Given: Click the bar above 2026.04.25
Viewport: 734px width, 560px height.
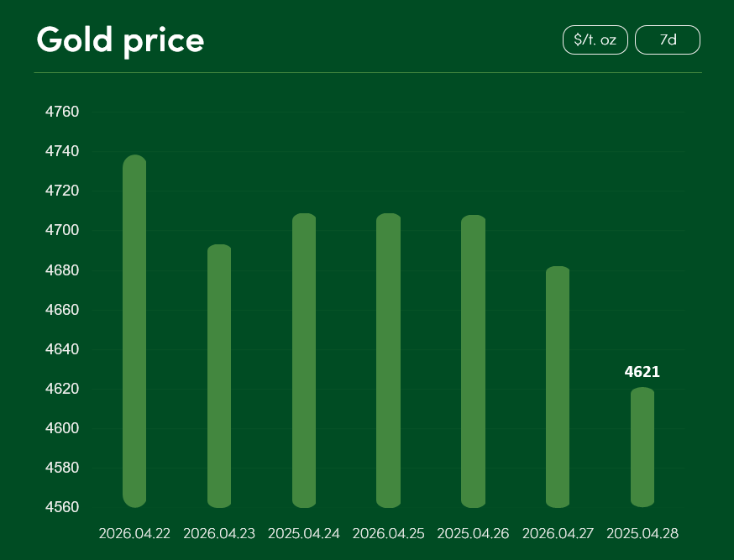Looking at the screenshot, I should (x=388, y=360).
